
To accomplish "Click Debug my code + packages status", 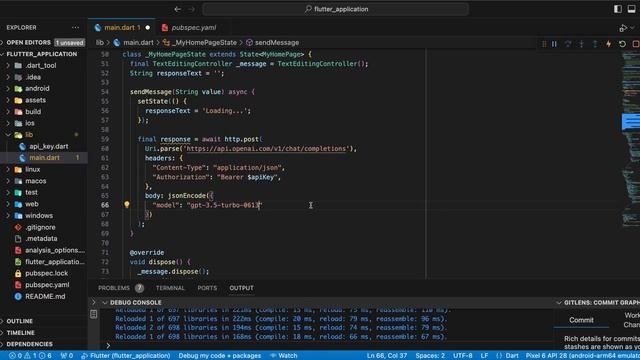I will [220, 356].
